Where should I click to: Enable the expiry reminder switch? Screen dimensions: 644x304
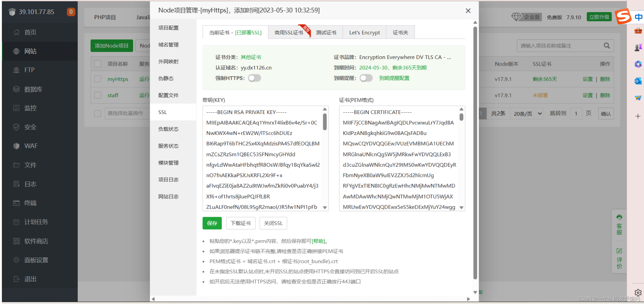(x=366, y=78)
